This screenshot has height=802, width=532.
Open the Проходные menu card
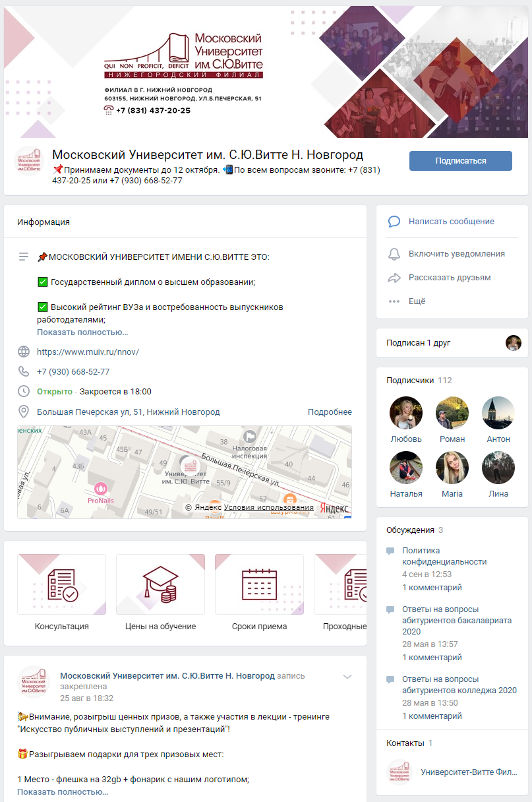pos(340,592)
